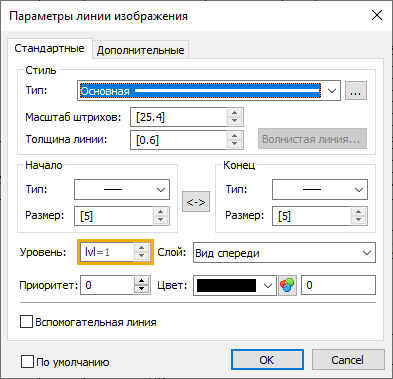Open line type browser with the ellipsis button
This screenshot has height=379, width=393.
(356, 91)
